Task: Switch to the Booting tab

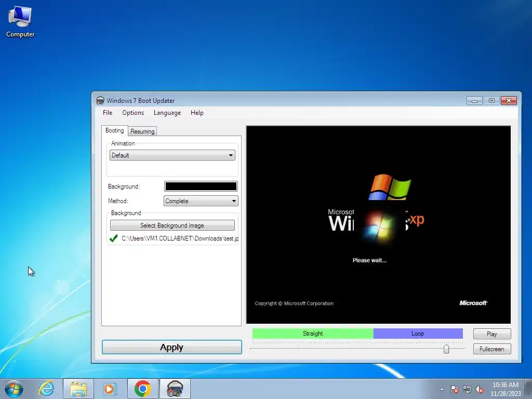Action: click(x=115, y=130)
